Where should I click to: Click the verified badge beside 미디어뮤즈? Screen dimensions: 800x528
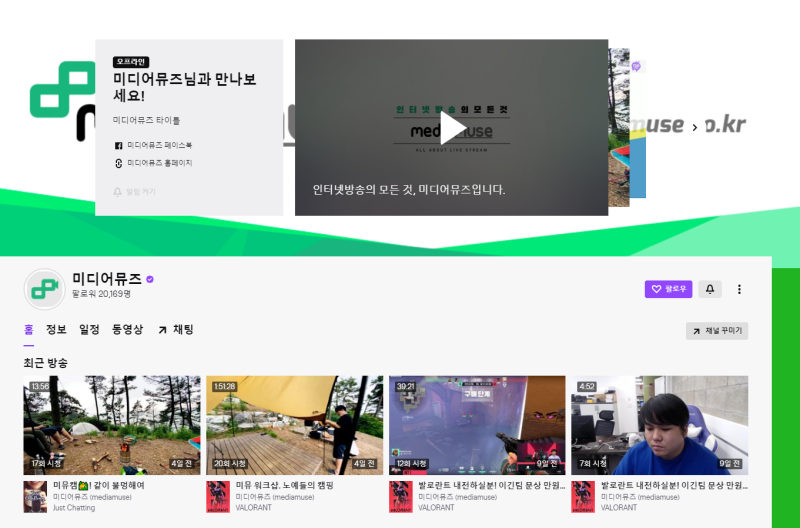pos(150,279)
